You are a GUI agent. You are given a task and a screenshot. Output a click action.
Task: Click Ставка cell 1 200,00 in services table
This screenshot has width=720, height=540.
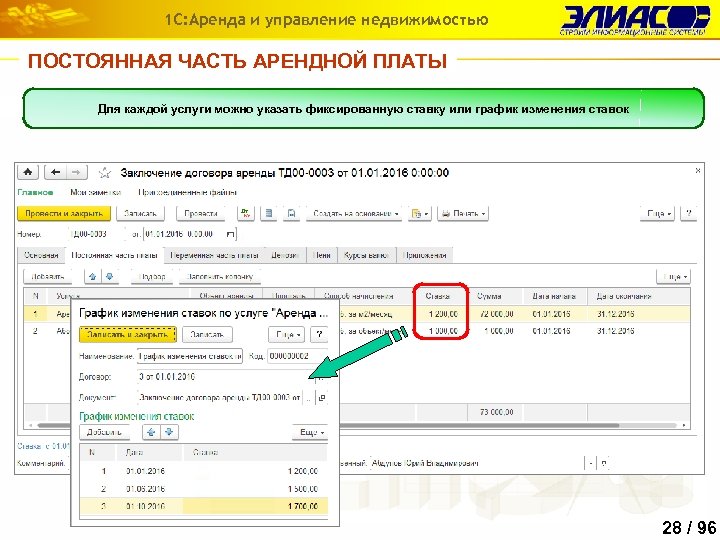point(444,314)
